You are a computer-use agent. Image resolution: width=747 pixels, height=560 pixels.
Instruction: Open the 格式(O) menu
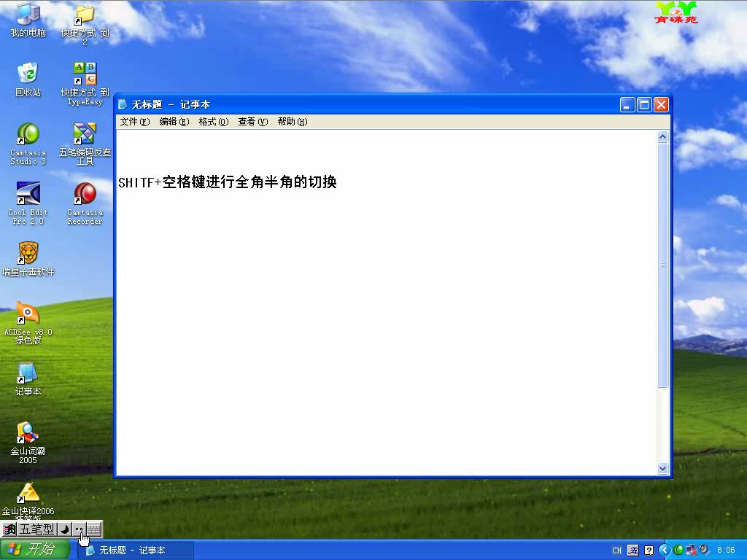214,122
